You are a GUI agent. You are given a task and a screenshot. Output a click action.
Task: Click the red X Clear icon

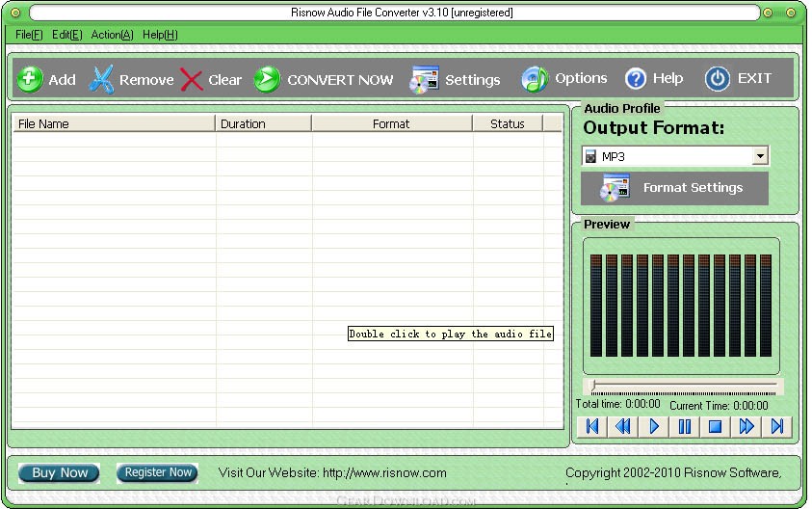click(x=192, y=80)
